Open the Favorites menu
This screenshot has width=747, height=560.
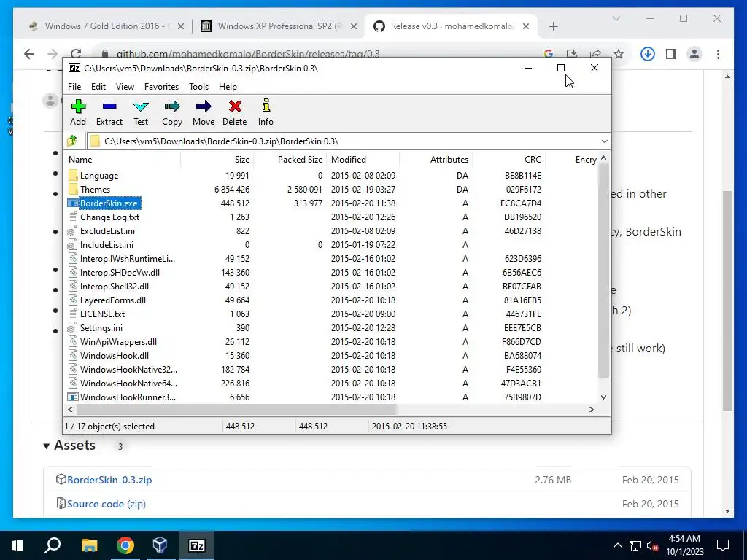click(x=161, y=87)
